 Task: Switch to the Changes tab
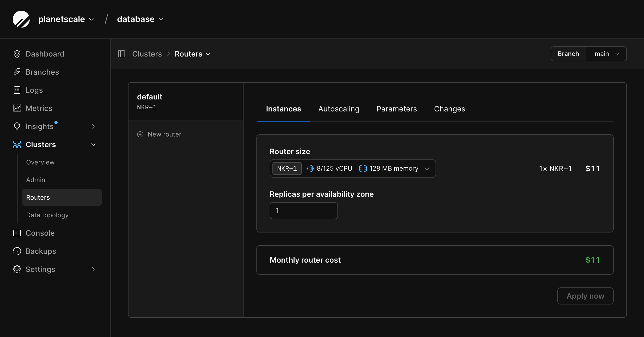449,109
